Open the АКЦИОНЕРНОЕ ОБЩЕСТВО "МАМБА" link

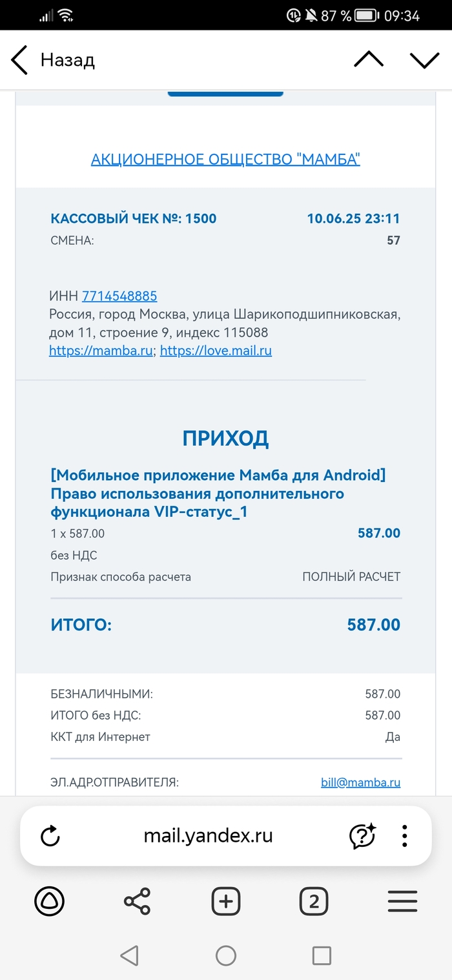(x=225, y=159)
